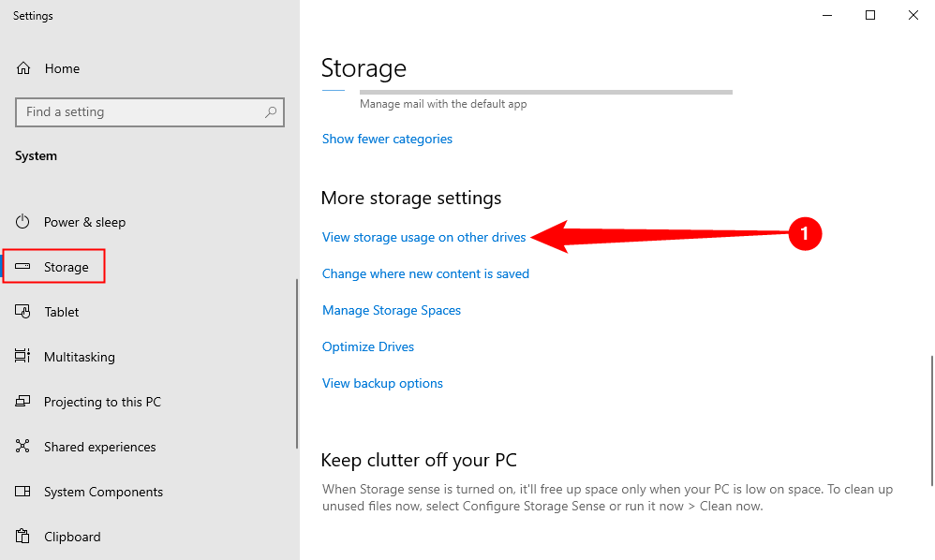935x560 pixels.
Task: Click the System Components icon
Action: (x=23, y=492)
